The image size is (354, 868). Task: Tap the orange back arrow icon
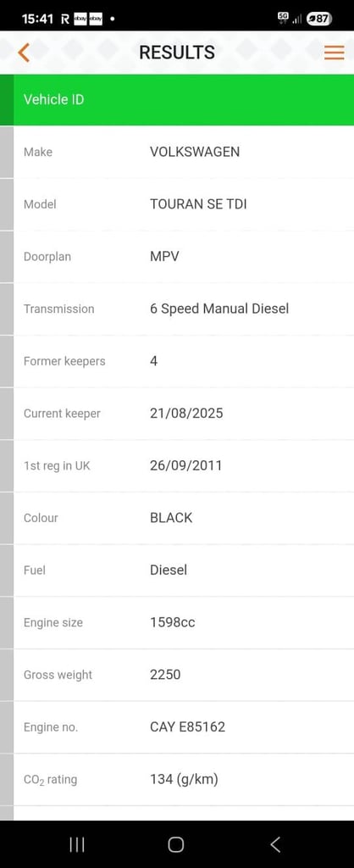(x=23, y=53)
